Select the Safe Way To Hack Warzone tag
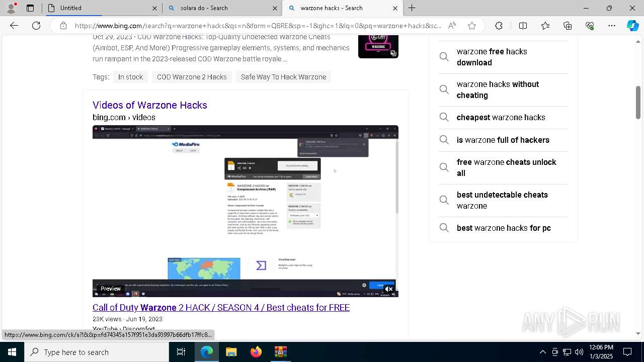Screen dimensions: 644x362 coord(283,77)
